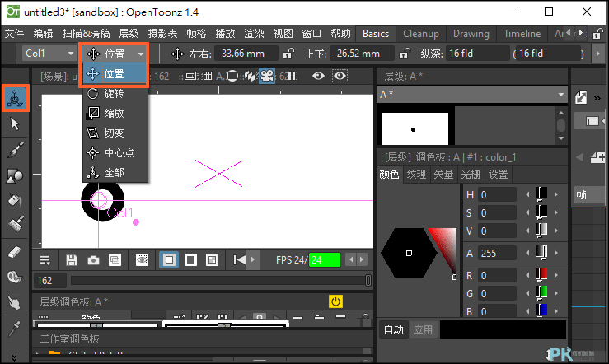
Task: Click the Save Images disk icon
Action: pos(72,260)
